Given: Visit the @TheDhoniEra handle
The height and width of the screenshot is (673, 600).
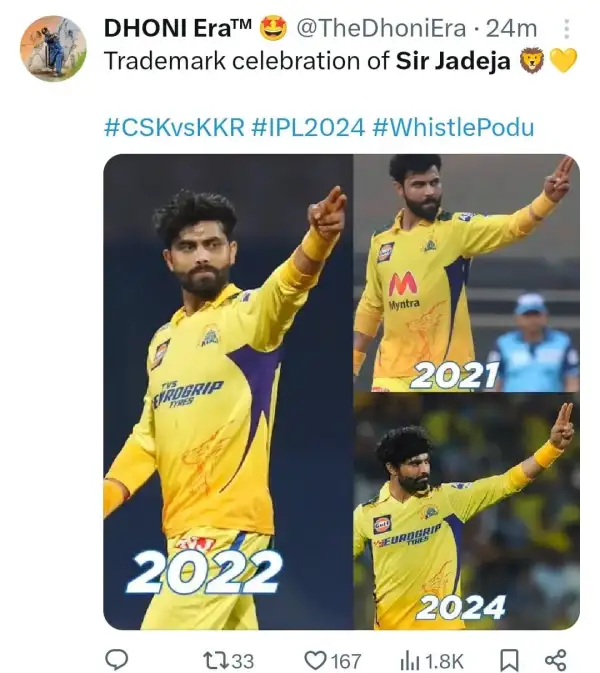Looking at the screenshot, I should click(381, 29).
